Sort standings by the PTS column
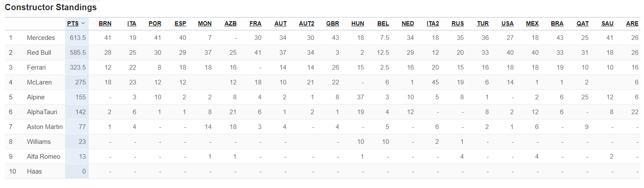This screenshot has height=188, width=644. tap(73, 23)
